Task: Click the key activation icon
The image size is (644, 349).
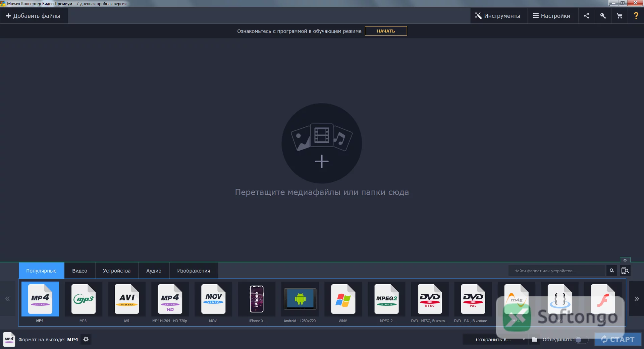Action: [603, 16]
